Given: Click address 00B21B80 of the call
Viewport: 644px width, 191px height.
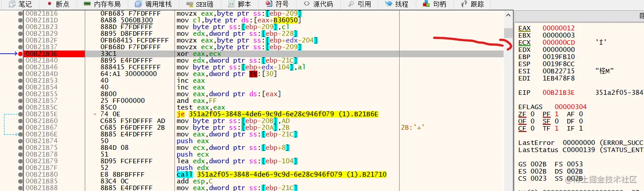Looking at the screenshot, I should point(42,174).
